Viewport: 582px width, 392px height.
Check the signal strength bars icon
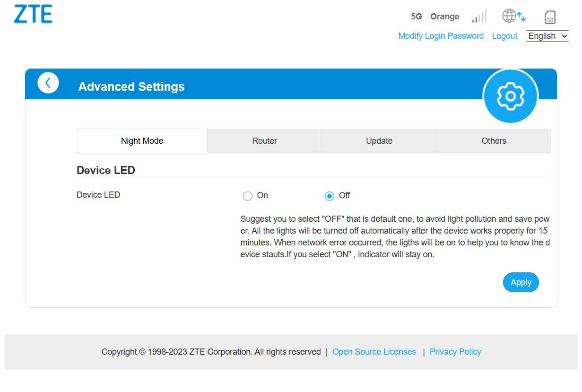coord(479,17)
